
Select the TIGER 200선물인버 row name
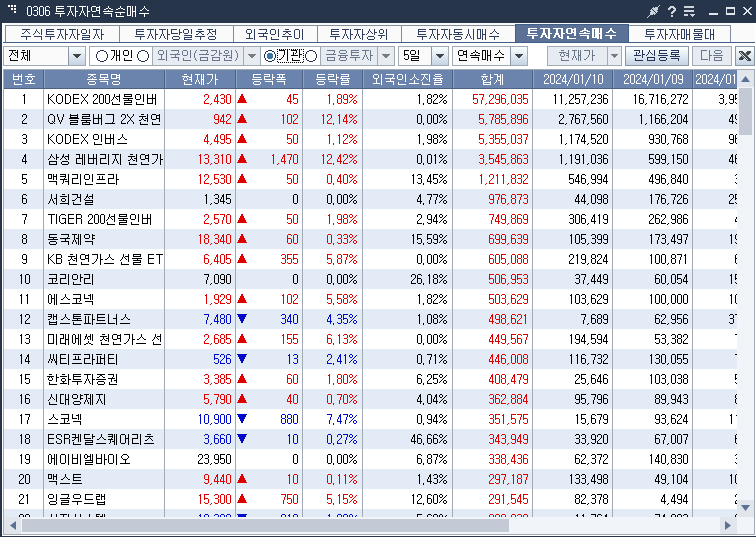(x=100, y=219)
